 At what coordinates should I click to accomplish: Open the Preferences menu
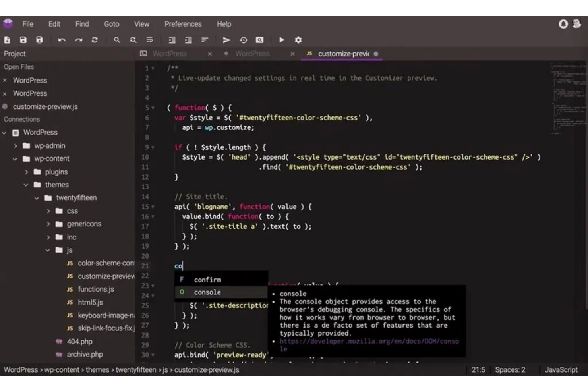coord(183,24)
